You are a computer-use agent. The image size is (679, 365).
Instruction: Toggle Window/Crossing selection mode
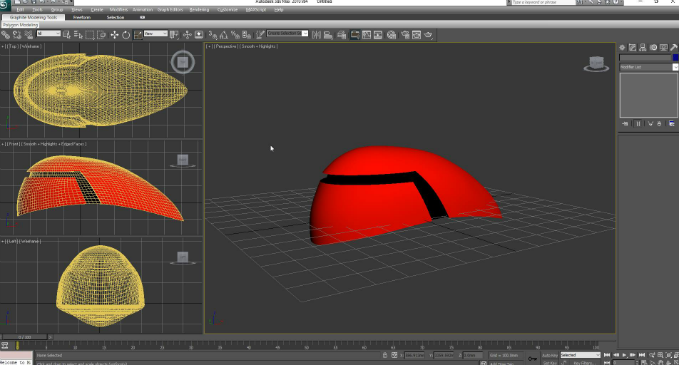tap(102, 35)
